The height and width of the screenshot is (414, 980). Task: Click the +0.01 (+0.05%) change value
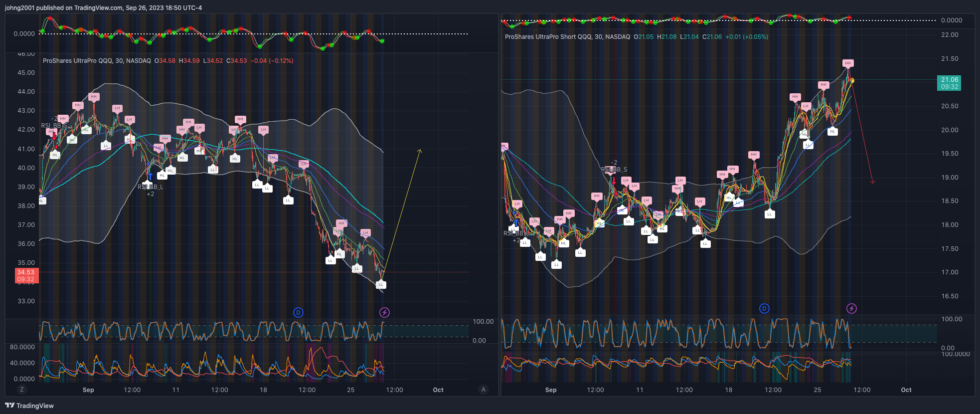[747, 37]
